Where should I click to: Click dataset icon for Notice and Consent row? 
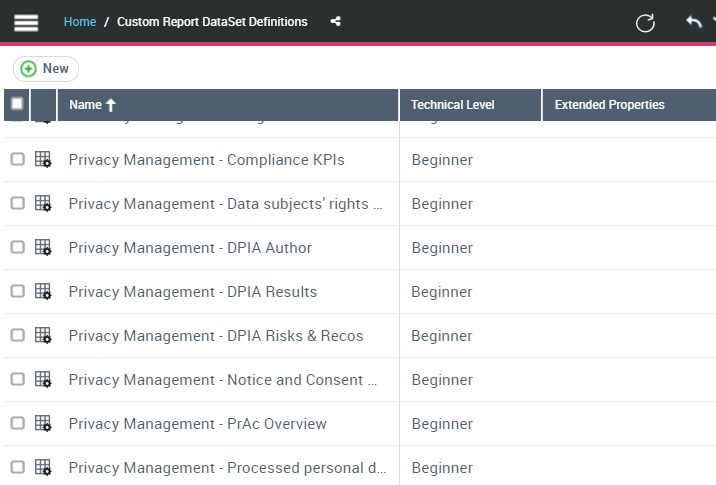click(x=43, y=380)
